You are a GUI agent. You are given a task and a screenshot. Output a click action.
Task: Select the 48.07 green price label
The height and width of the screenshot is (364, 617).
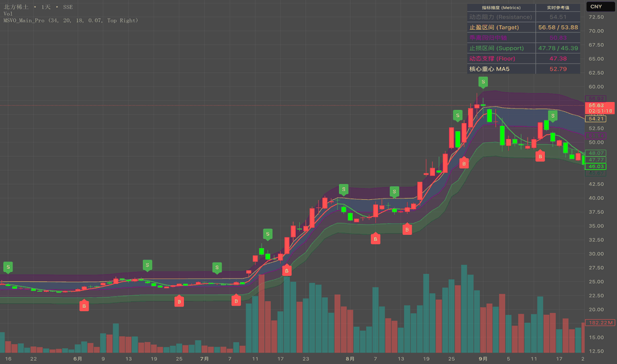pyautogui.click(x=596, y=153)
